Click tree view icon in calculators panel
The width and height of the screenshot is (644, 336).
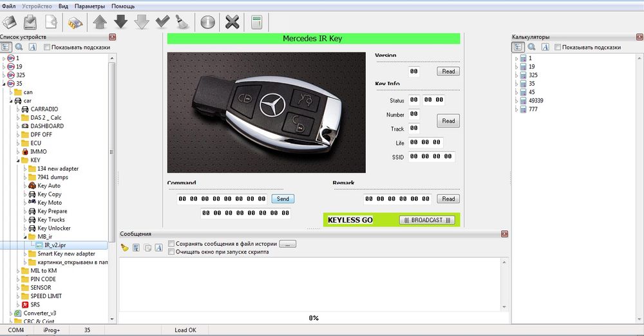pyautogui.click(x=518, y=47)
